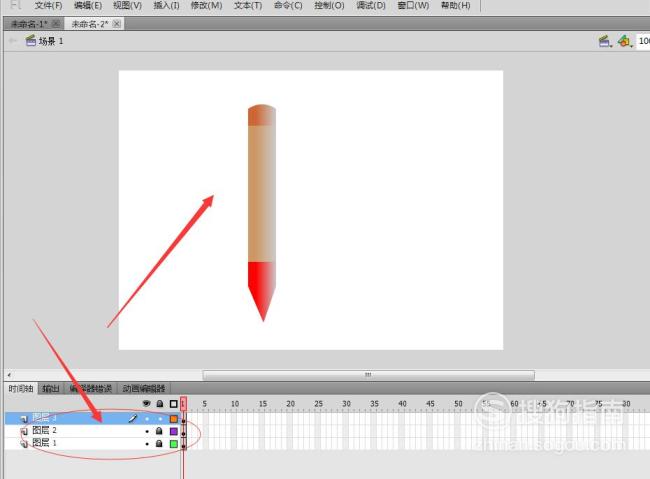
Task: Open the 命令(C) menu
Action: pos(288,6)
